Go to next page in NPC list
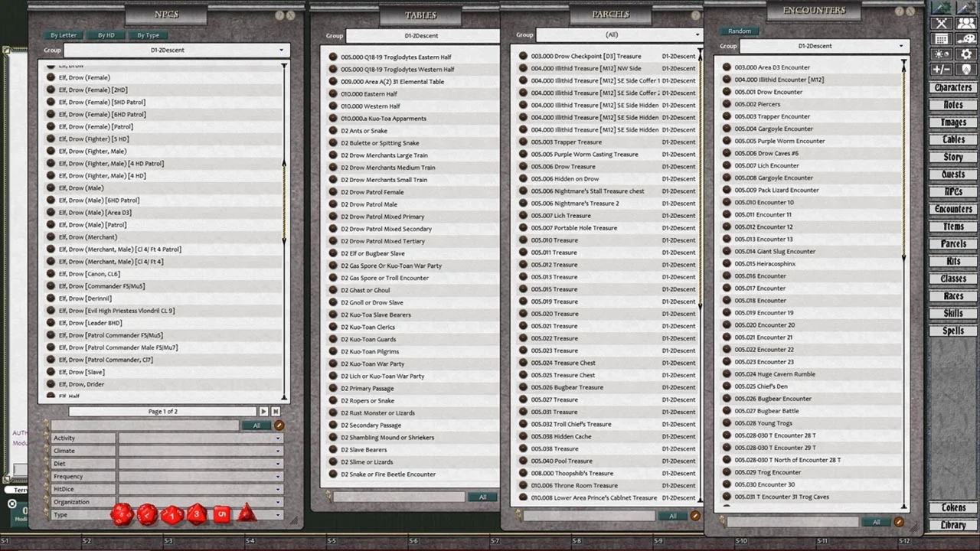Screen dimensions: 980x551 pos(263,412)
